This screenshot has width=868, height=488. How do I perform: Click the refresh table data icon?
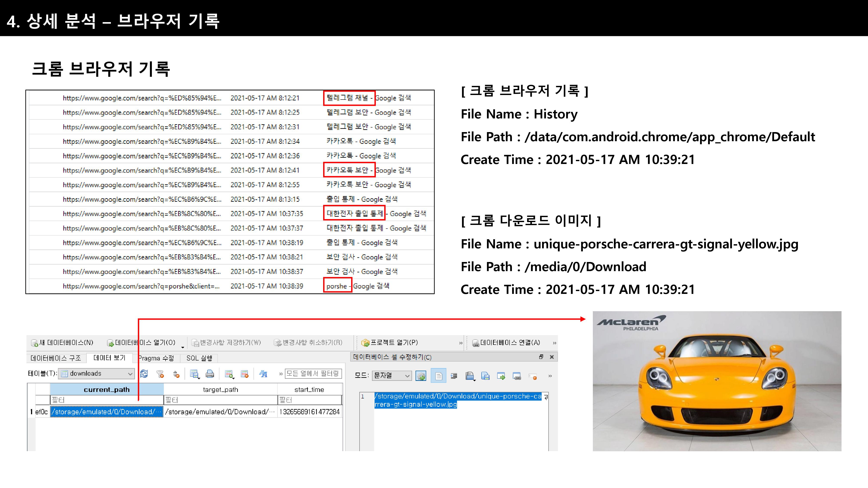click(144, 374)
